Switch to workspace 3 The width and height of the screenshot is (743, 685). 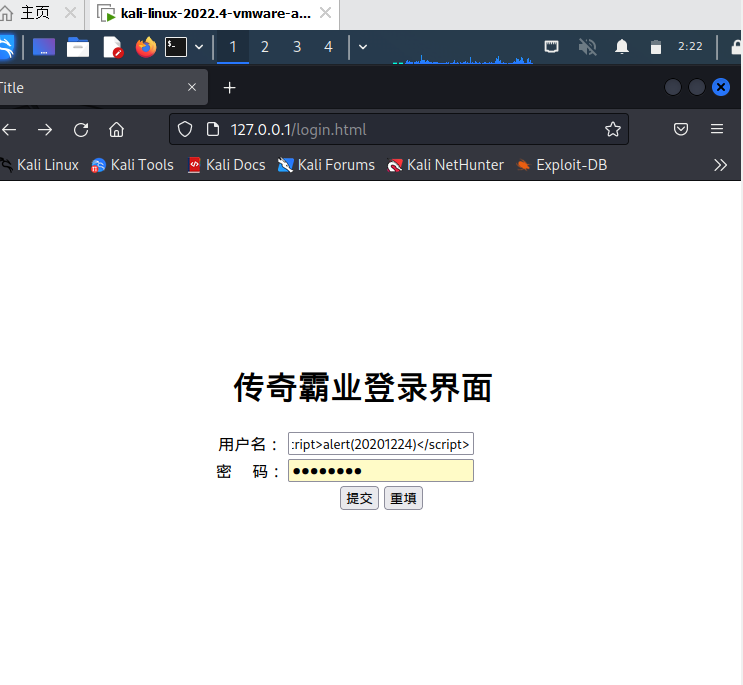click(x=297, y=47)
